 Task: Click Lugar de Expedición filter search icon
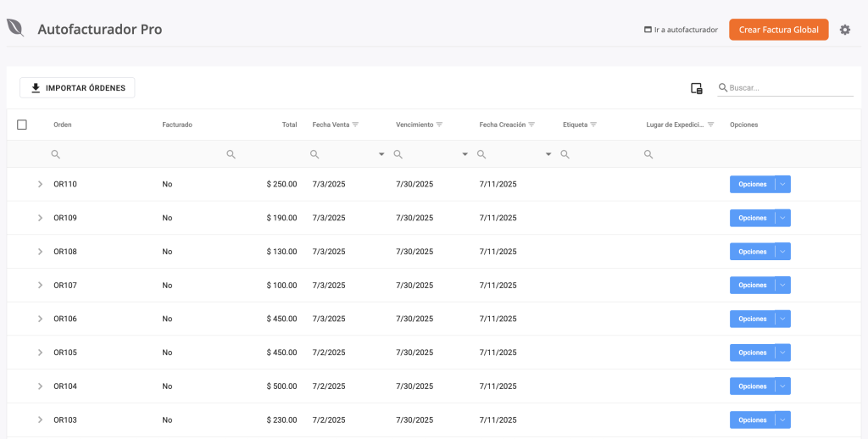648,154
